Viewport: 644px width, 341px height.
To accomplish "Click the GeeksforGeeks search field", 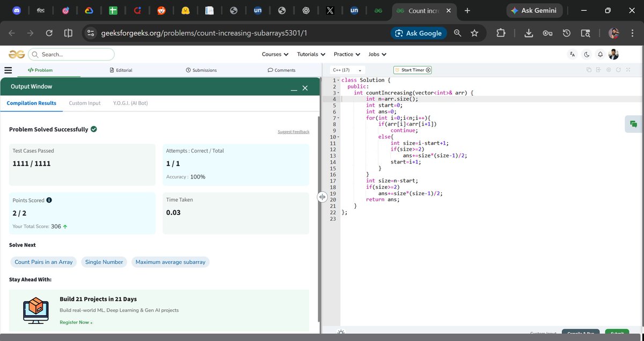I will 71,54.
